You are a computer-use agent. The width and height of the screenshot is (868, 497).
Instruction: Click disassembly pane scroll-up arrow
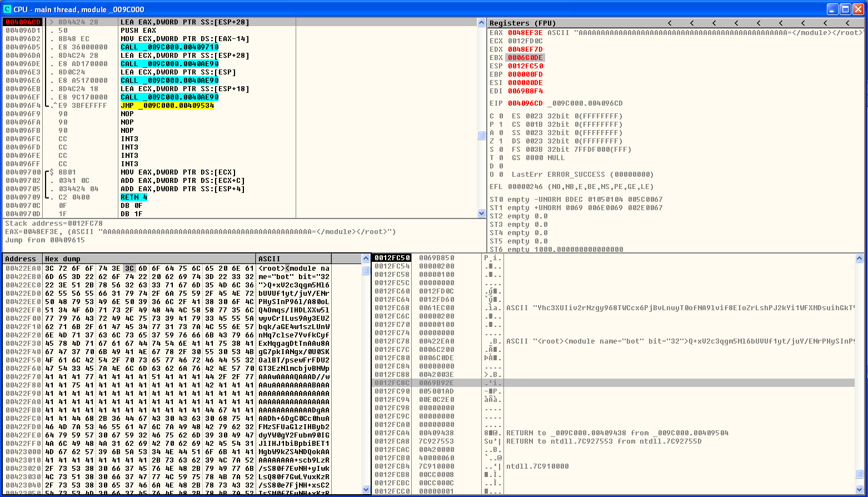coord(481,23)
